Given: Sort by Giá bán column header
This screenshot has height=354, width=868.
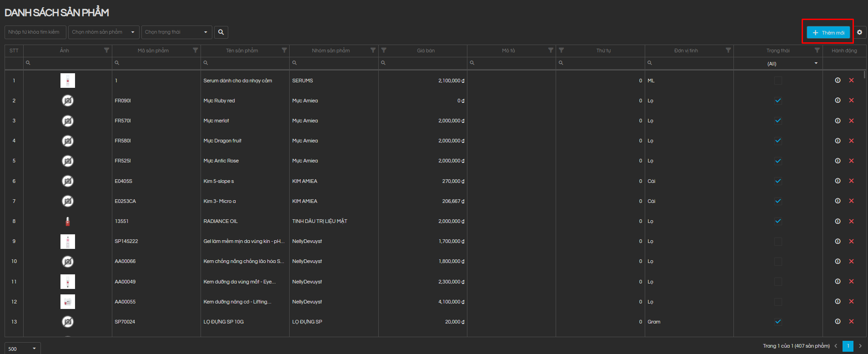Looking at the screenshot, I should pyautogui.click(x=426, y=51).
